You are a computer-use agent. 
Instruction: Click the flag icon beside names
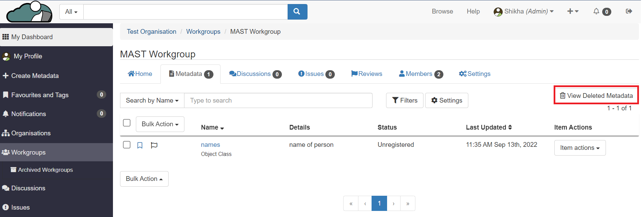[x=154, y=145]
